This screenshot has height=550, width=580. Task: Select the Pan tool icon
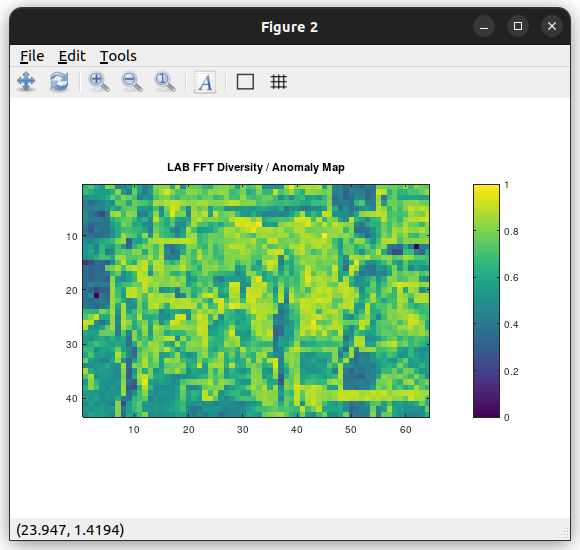coord(26,82)
